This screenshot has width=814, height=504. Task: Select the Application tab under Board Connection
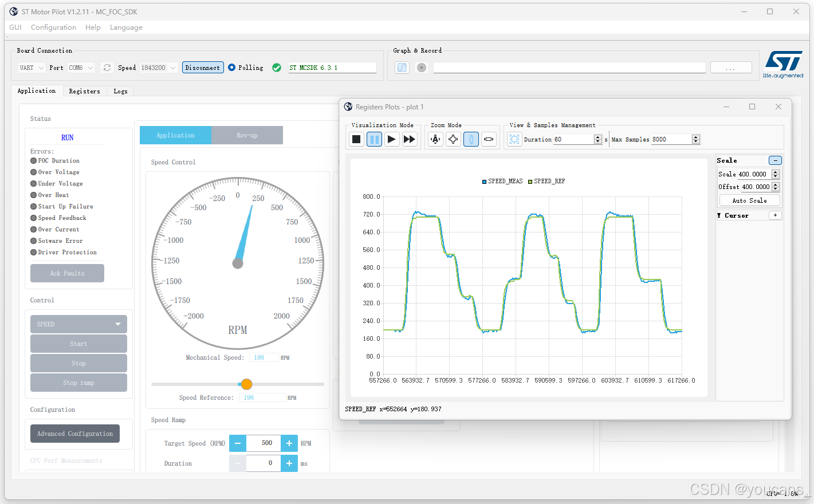point(37,90)
